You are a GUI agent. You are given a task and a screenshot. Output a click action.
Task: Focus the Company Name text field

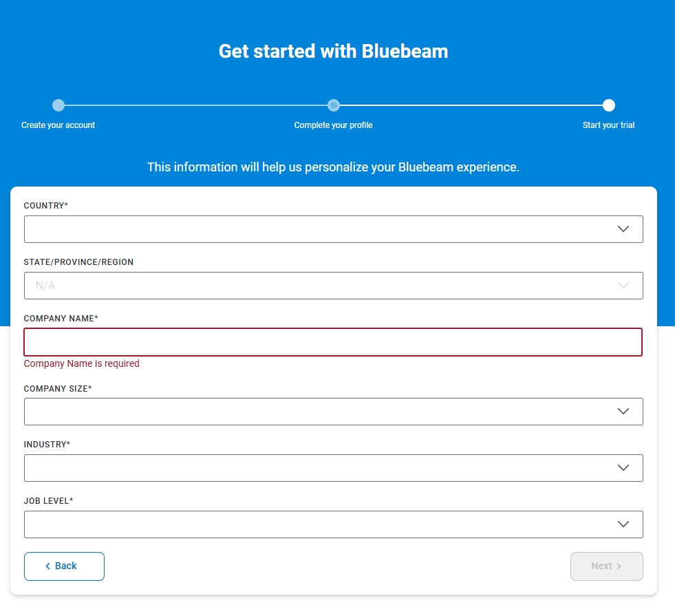(x=333, y=342)
